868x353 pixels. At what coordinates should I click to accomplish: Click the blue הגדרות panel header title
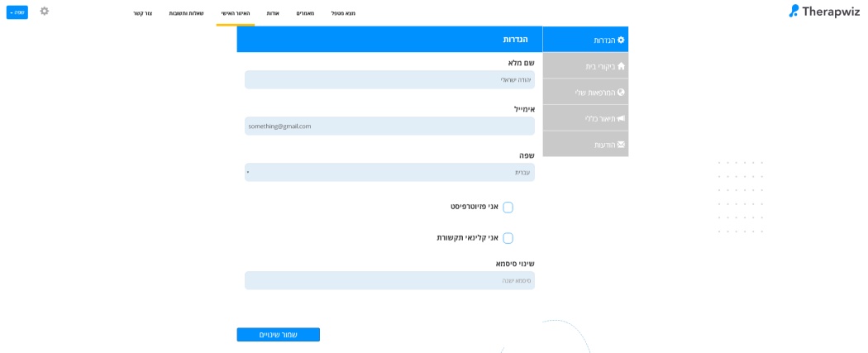[515, 40]
